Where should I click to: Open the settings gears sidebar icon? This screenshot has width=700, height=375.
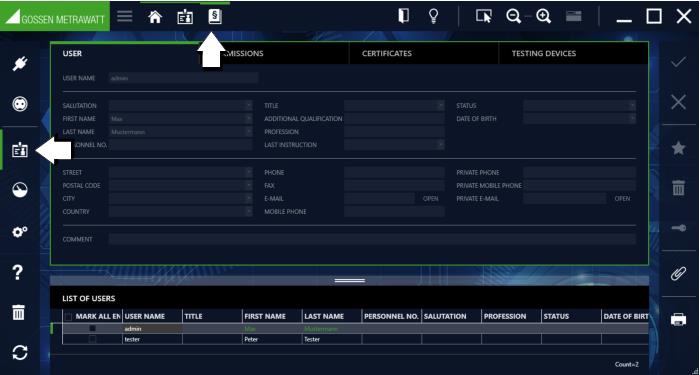point(20,232)
